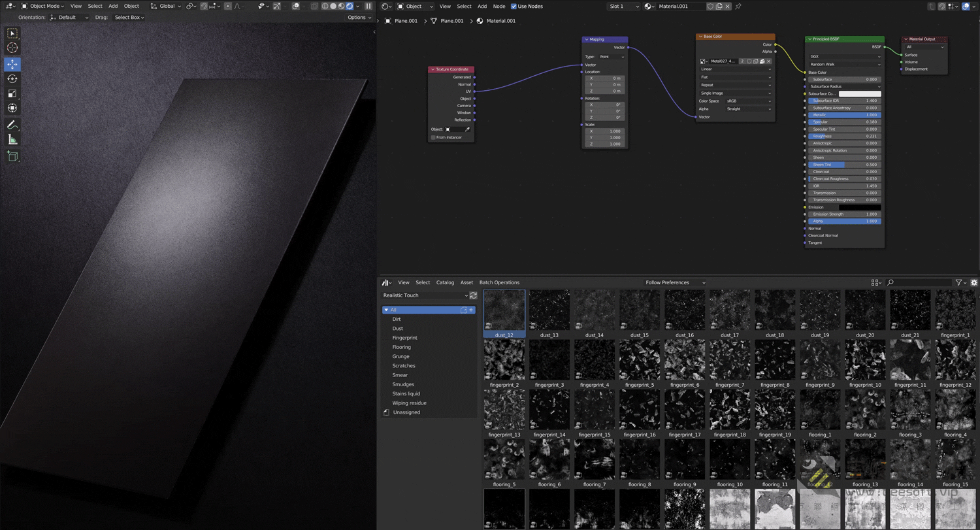This screenshot has height=530, width=980.
Task: Open Subsurface Color swatch
Action: point(860,93)
